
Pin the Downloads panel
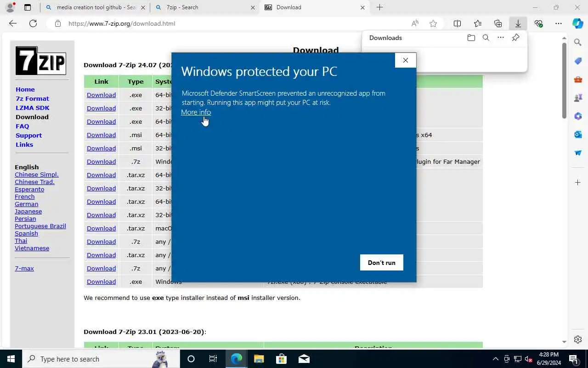coord(516,38)
